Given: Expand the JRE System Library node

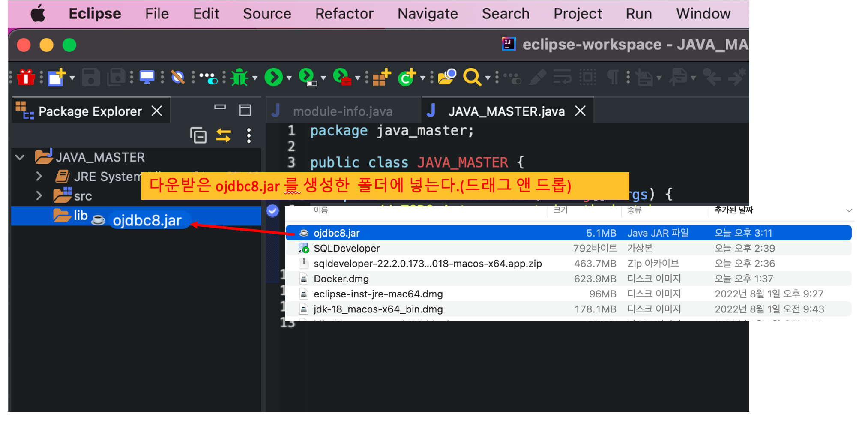Looking at the screenshot, I should (39, 177).
